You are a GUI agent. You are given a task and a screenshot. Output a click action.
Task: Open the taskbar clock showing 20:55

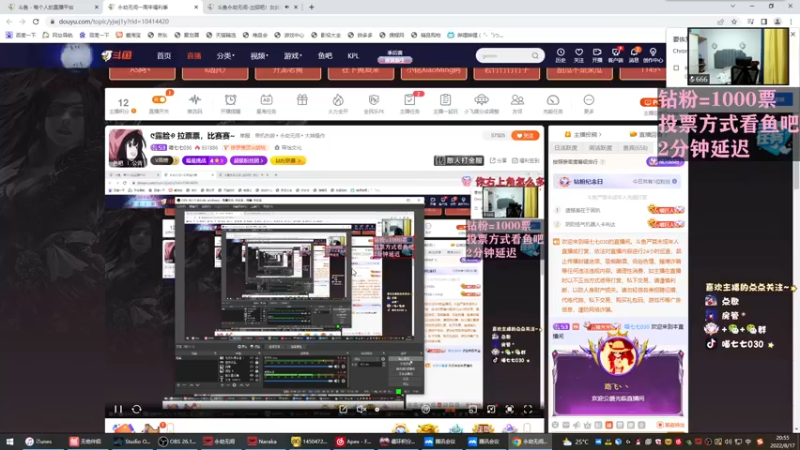(x=783, y=441)
